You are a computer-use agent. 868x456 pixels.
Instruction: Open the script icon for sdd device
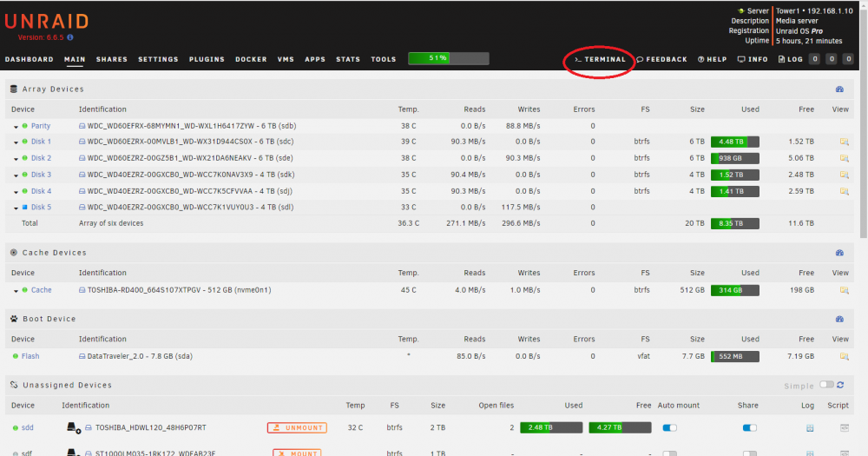pos(845,427)
